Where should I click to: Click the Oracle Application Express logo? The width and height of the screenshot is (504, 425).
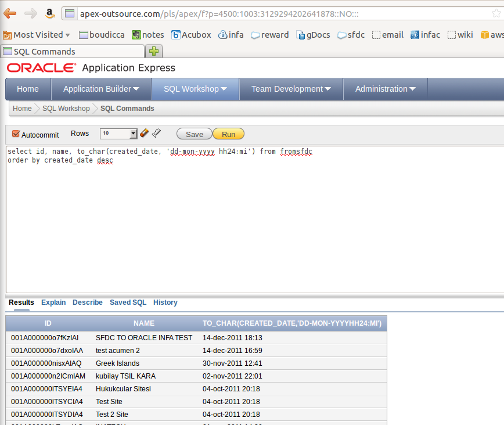point(38,67)
